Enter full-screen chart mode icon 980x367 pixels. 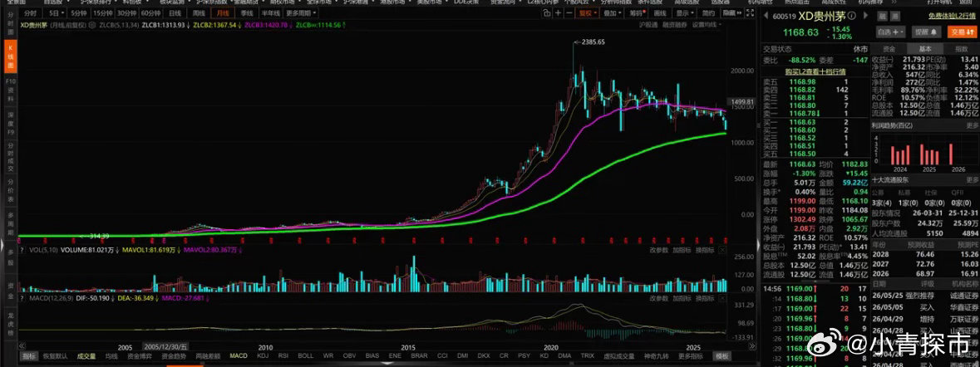(x=750, y=13)
